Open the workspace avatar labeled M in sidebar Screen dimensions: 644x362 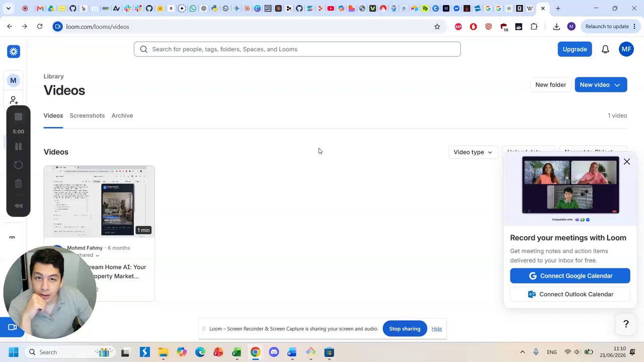coord(13,80)
